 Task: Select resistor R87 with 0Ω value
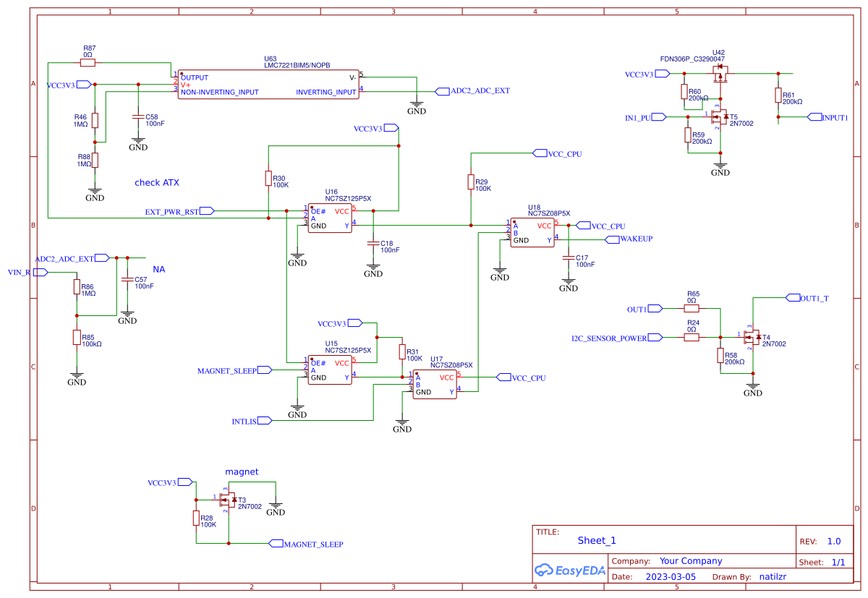[x=87, y=62]
